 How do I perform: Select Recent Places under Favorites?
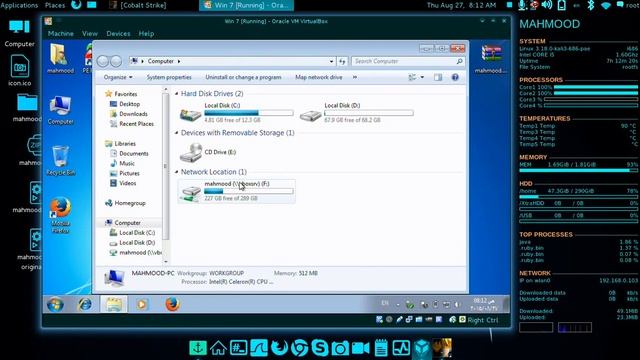136,124
